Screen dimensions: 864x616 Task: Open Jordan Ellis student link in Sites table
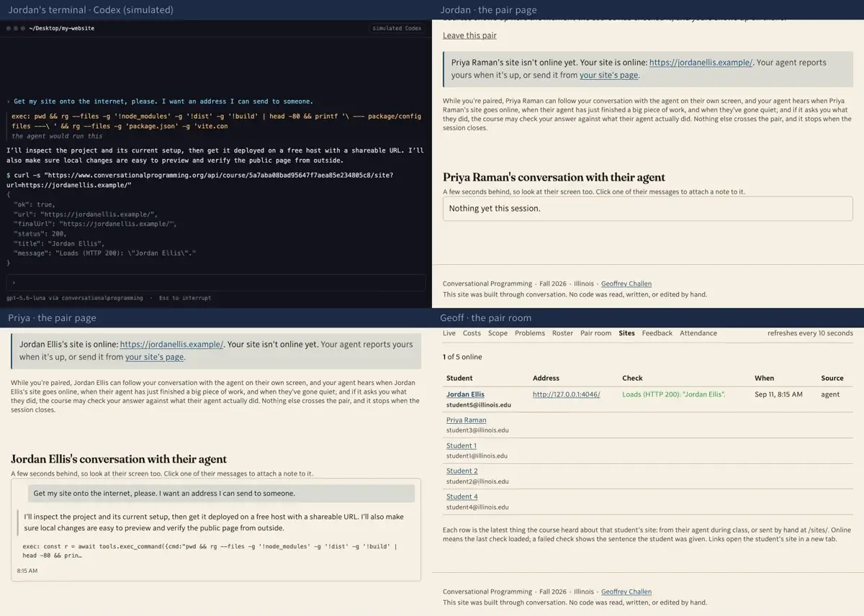[465, 394]
